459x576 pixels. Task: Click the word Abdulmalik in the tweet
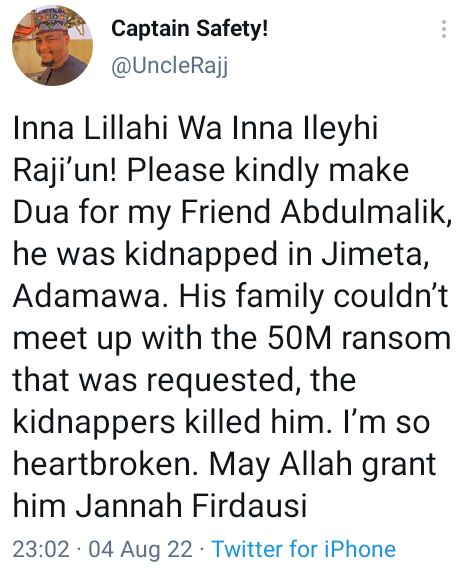point(366,212)
